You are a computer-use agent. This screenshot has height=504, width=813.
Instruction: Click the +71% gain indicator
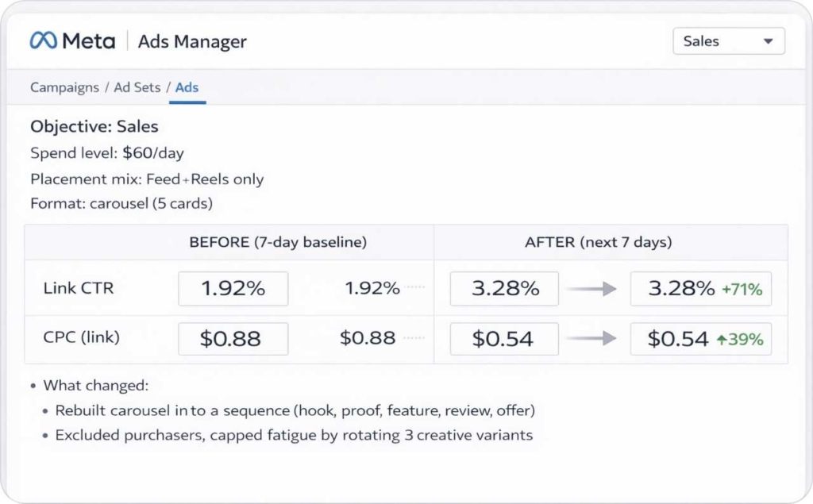point(742,288)
